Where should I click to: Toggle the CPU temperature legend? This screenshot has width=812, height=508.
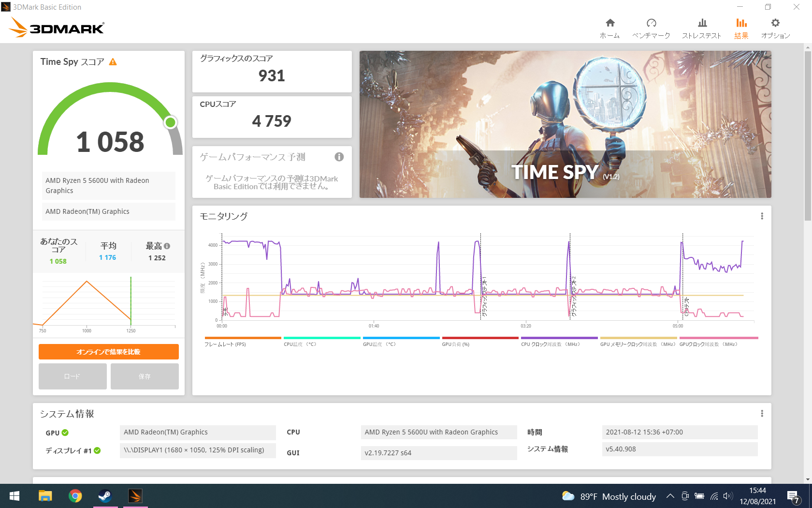point(322,342)
